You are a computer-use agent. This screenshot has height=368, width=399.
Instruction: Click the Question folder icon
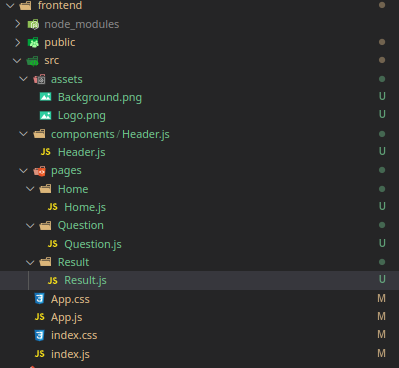(x=45, y=225)
